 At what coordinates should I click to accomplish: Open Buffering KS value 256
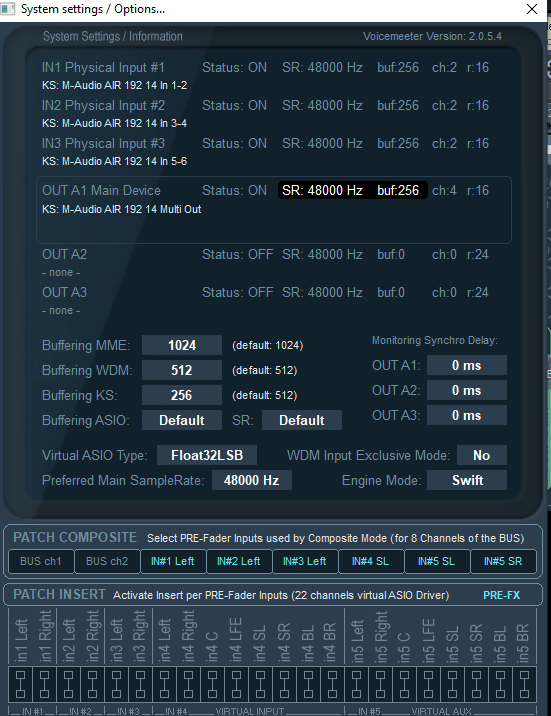[x=182, y=395]
